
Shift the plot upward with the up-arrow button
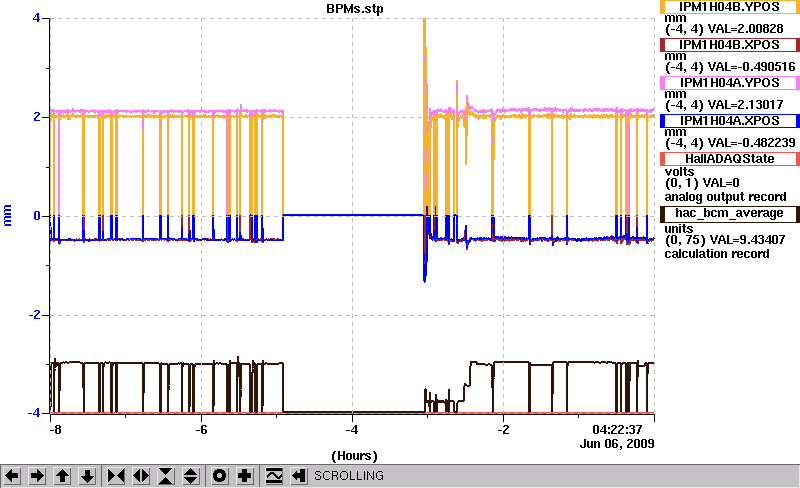click(x=62, y=476)
